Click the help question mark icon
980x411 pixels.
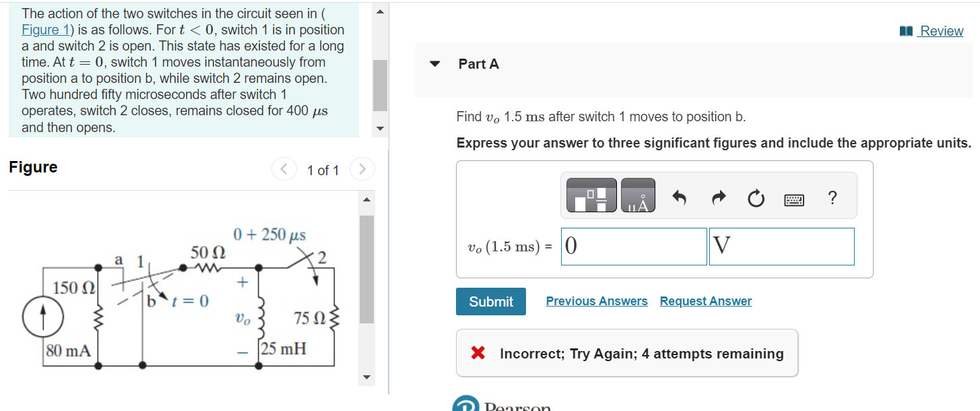[x=832, y=197]
